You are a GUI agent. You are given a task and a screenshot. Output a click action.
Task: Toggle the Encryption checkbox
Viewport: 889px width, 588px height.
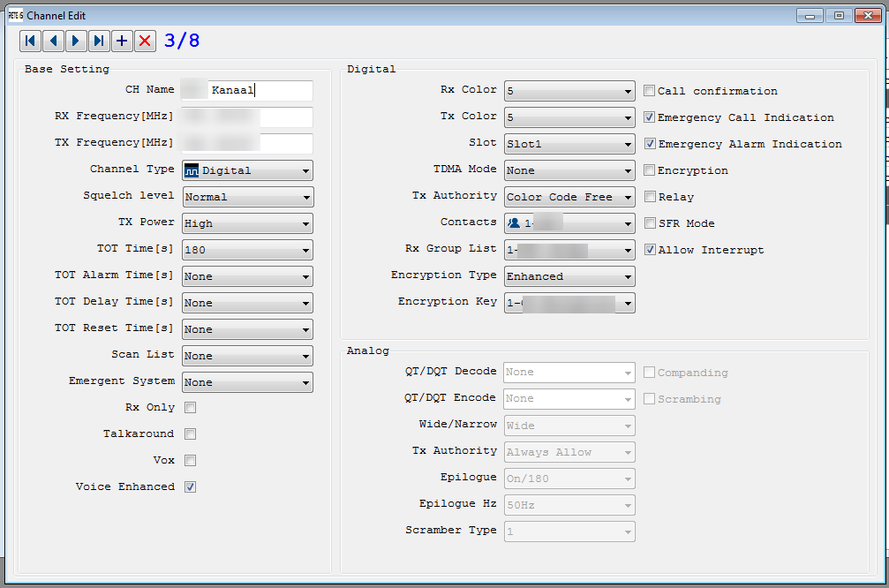click(x=649, y=170)
